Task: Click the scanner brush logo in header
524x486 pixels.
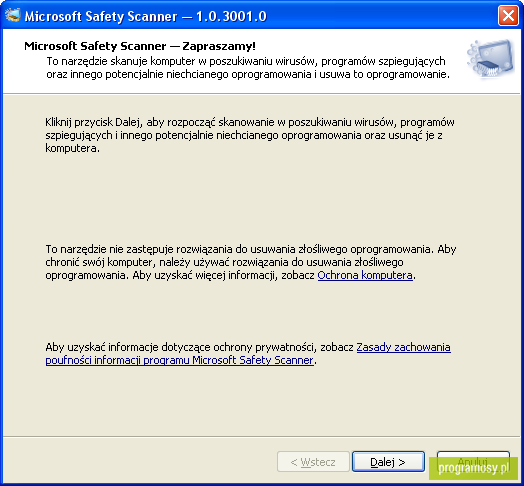Action: 491,59
